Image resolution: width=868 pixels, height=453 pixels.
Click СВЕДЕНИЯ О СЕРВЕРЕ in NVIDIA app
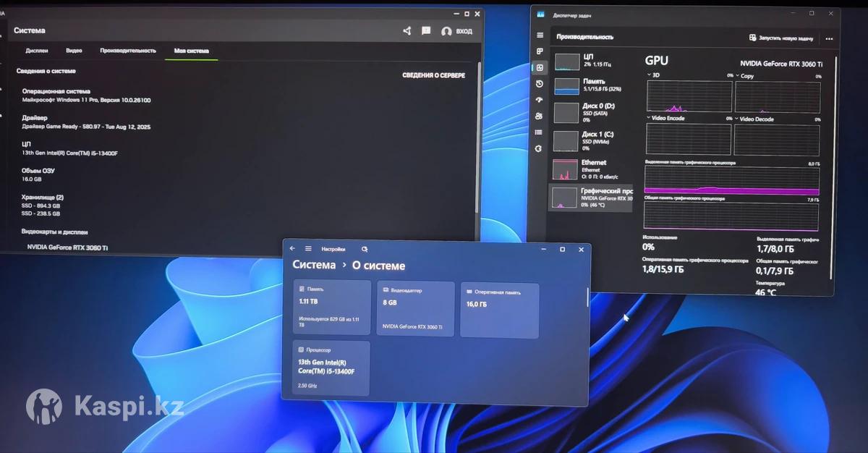[x=434, y=75]
